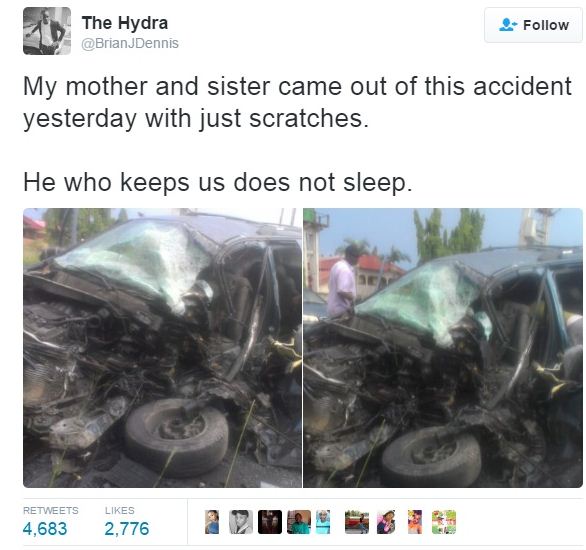
Task: Open the first liker avatar with blue top
Action: (x=212, y=522)
